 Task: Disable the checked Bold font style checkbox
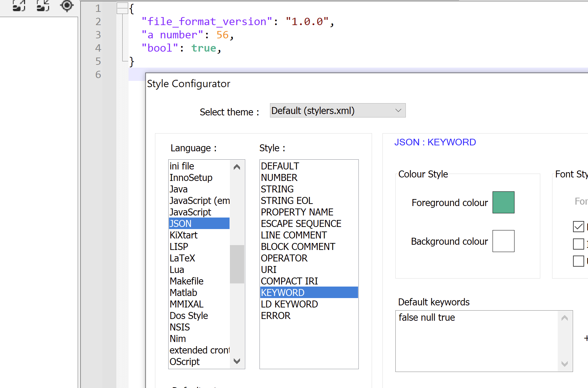click(579, 226)
